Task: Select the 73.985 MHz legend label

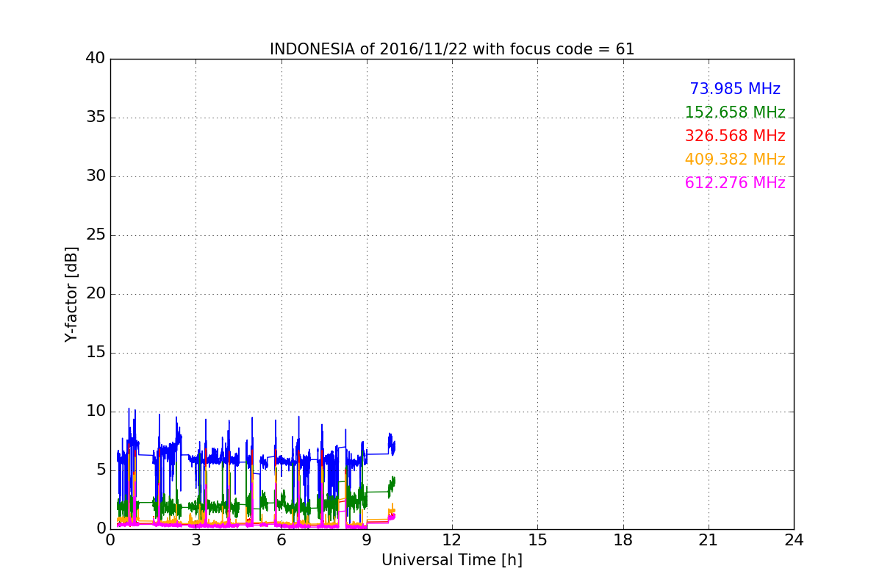Action: point(735,89)
